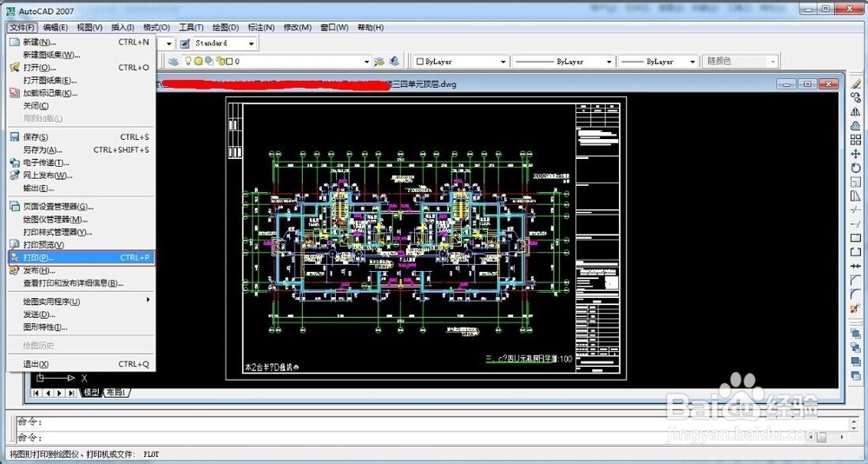Screen dimensions: 868x464
Task: Click Bring Above Objects draw order icon
Action: coord(856,361)
